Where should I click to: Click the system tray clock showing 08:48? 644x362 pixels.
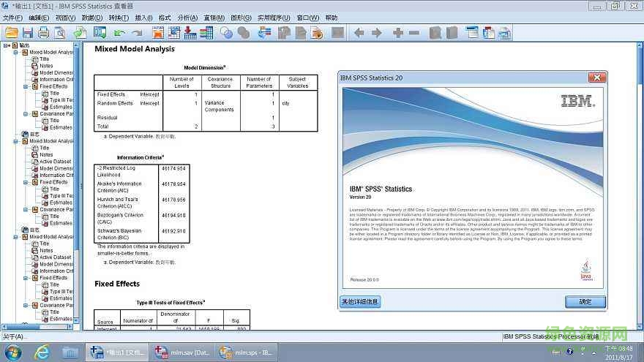coord(619,349)
